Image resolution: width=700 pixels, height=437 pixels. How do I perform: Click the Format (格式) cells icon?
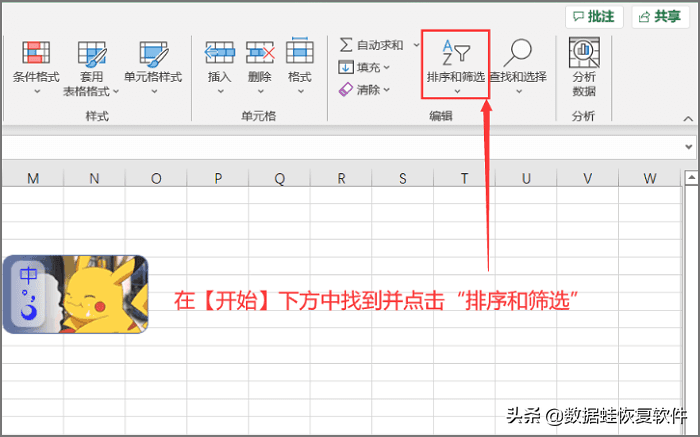tap(300, 50)
